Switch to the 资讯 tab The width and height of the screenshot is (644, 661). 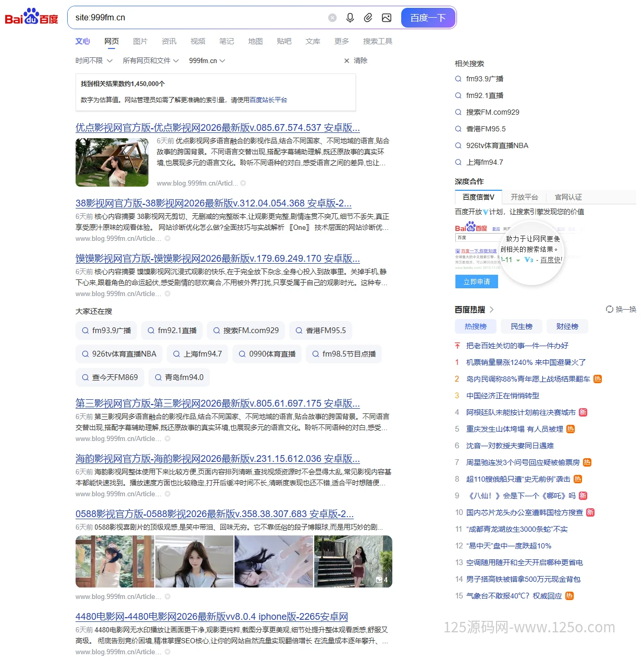click(x=169, y=41)
